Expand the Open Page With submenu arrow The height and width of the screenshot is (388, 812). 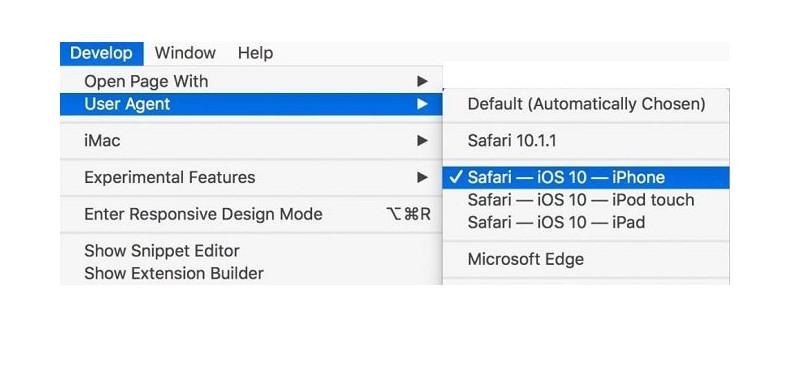coord(423,81)
